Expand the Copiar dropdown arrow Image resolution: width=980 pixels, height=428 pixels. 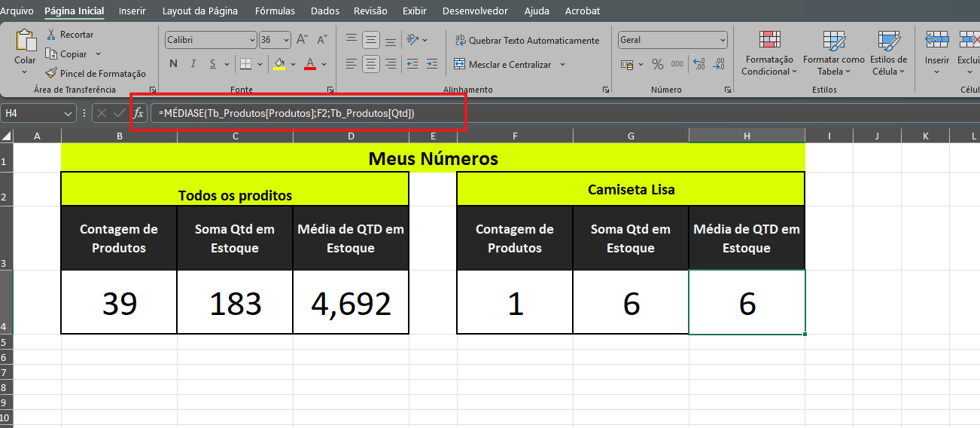(x=96, y=54)
